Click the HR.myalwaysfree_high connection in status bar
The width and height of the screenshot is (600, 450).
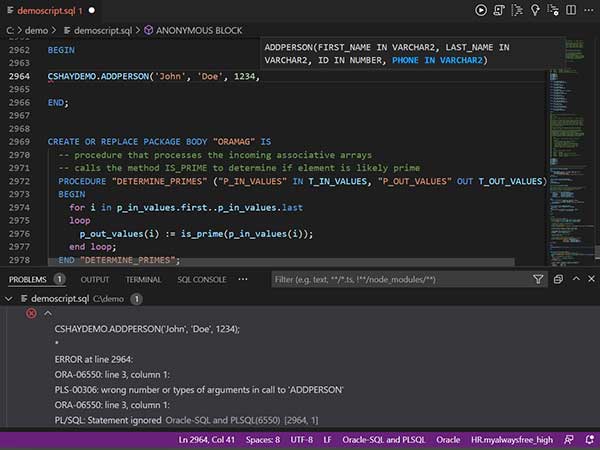coord(513,439)
